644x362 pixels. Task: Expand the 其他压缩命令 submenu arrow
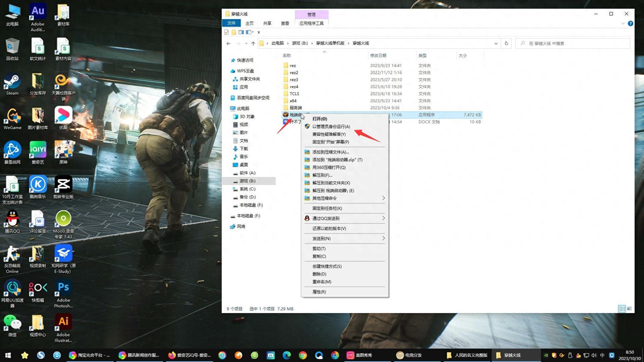pyautogui.click(x=383, y=198)
